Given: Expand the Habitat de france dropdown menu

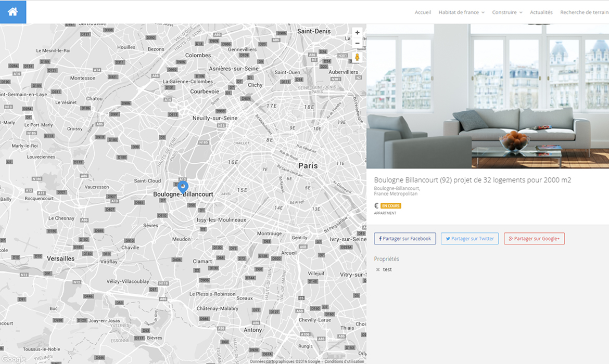Looking at the screenshot, I should point(461,12).
